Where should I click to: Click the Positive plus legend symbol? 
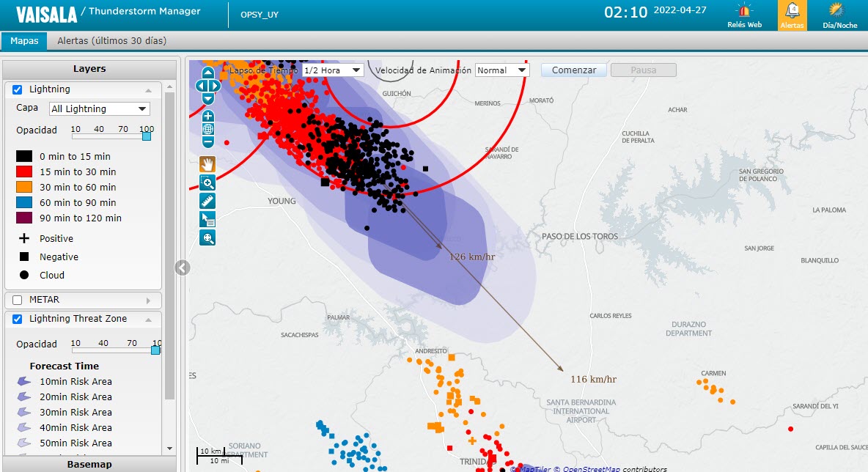(23, 238)
